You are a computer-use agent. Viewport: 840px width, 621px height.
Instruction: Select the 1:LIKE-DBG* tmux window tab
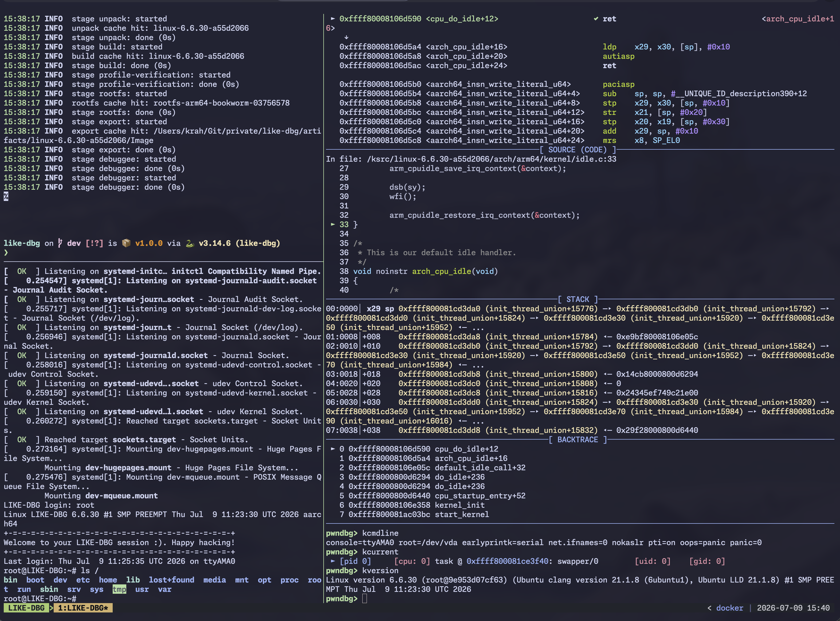[x=83, y=608]
